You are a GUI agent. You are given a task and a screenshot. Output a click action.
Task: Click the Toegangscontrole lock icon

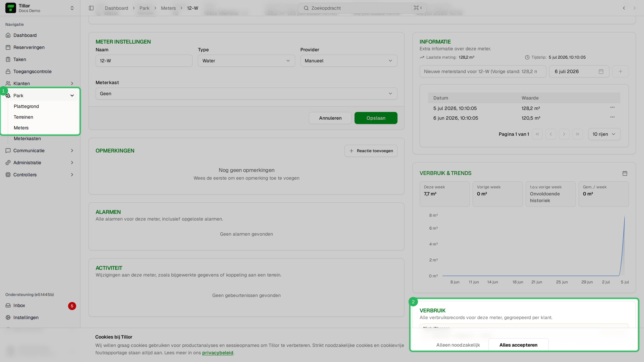click(x=8, y=71)
